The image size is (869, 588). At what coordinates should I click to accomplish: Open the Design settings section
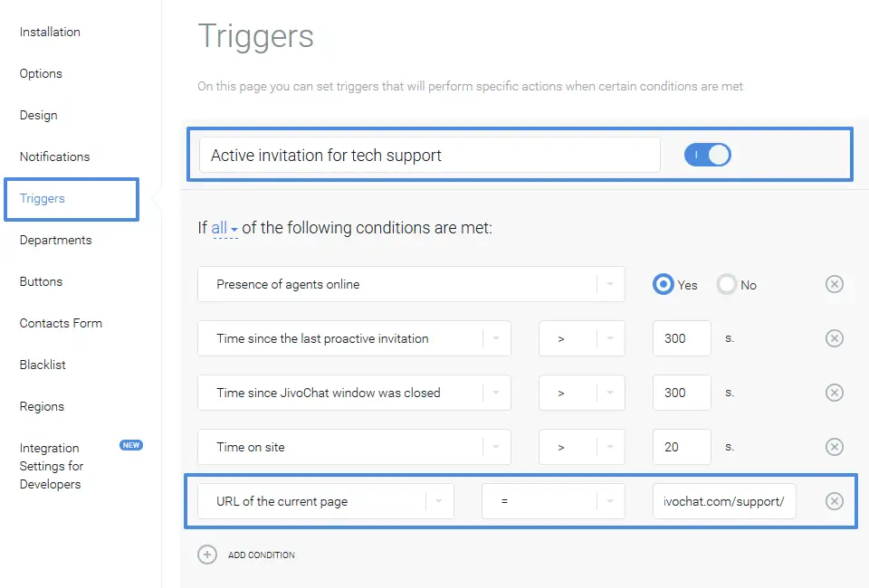[x=38, y=115]
